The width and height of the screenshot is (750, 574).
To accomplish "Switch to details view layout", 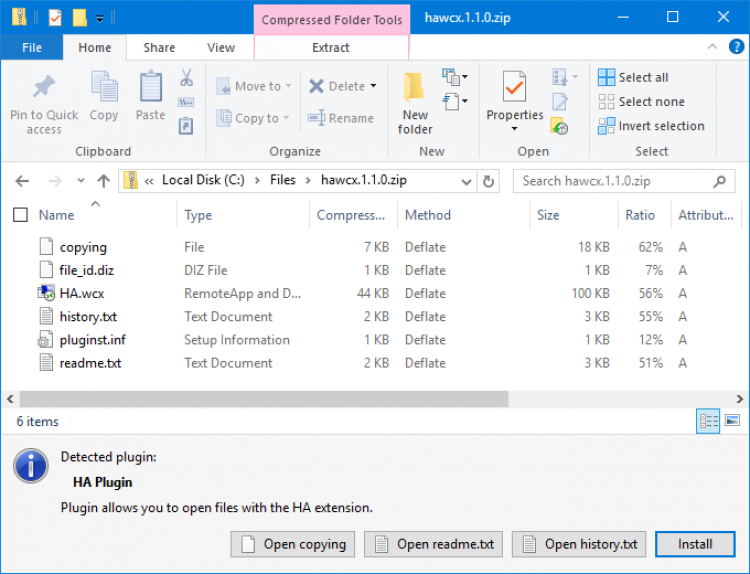I will (708, 421).
